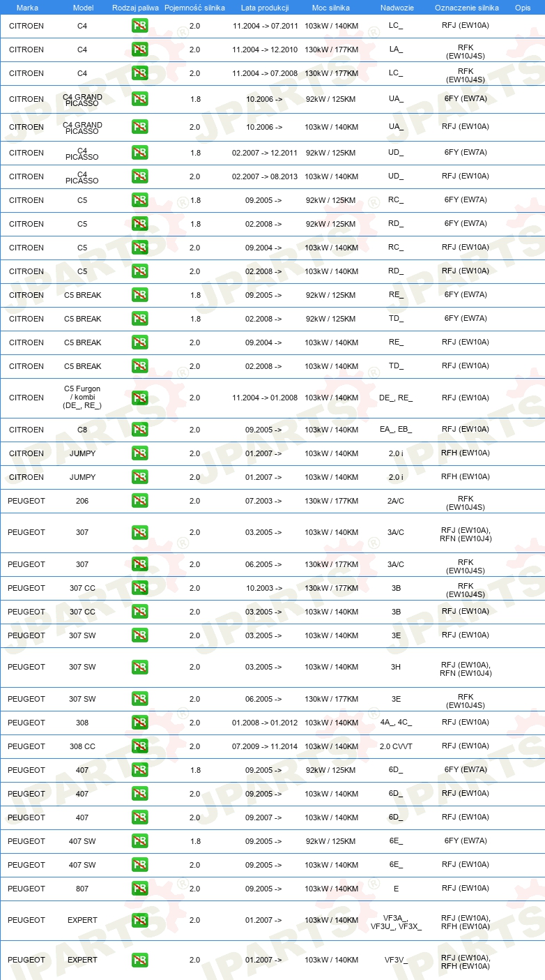Screen dimensions: 545x980
Task: Select the Oznaczenie silnika column header
Action: [x=467, y=8]
